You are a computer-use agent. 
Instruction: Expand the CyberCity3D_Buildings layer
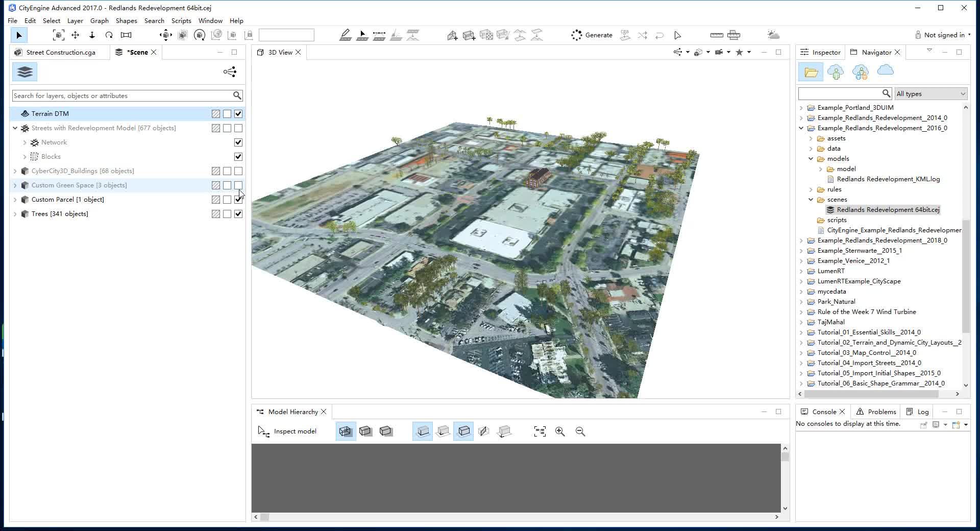(15, 171)
